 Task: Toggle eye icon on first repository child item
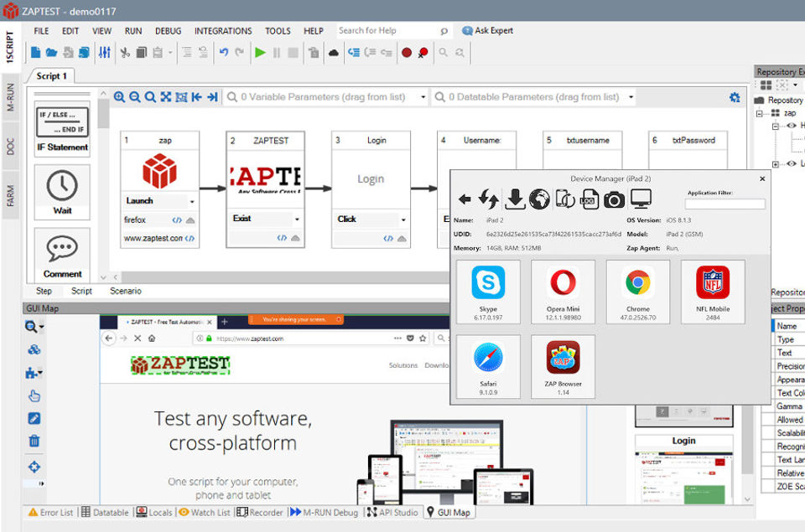(x=791, y=126)
